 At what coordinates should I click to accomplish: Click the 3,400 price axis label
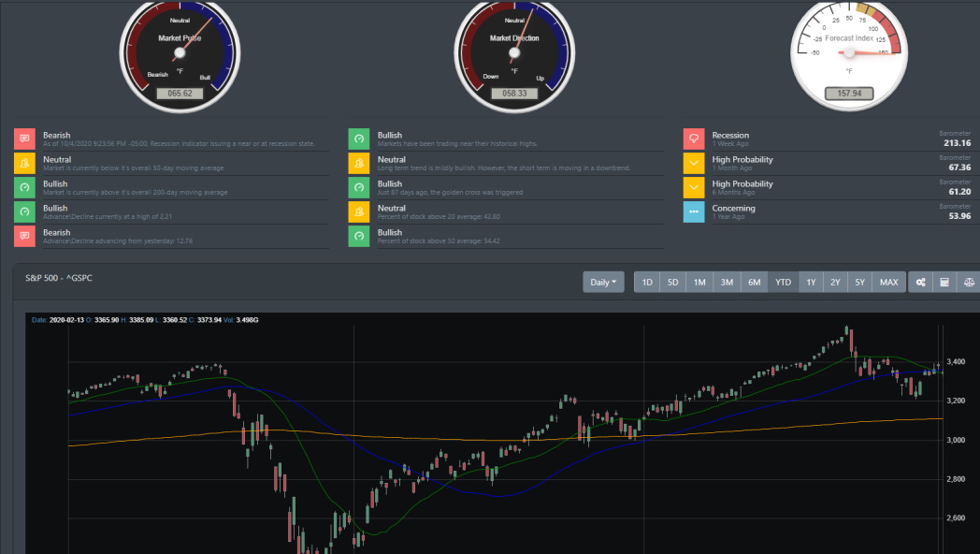956,362
